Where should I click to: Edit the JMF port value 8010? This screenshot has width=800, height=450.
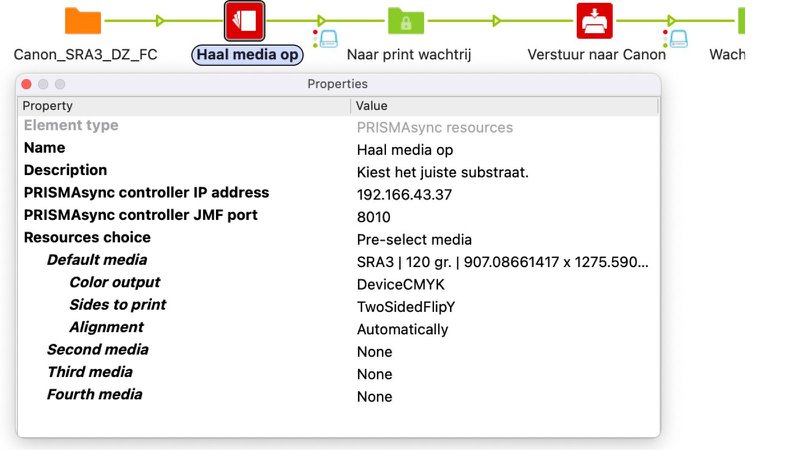point(373,217)
